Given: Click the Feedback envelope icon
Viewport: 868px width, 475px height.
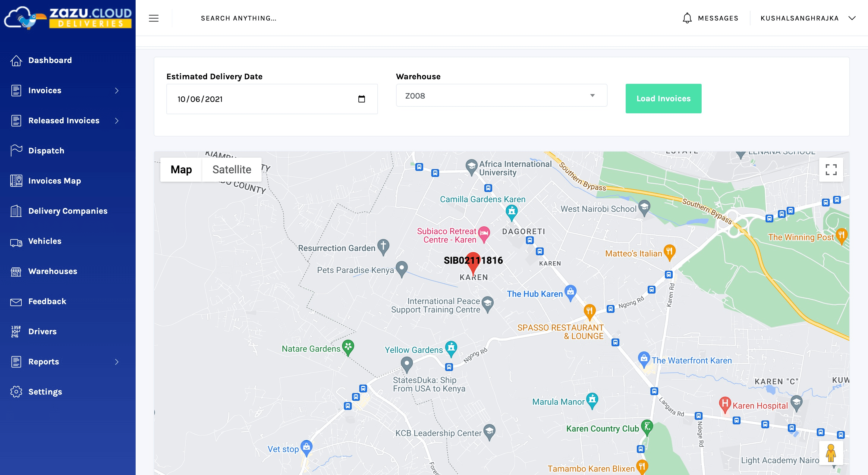Looking at the screenshot, I should click(x=16, y=302).
